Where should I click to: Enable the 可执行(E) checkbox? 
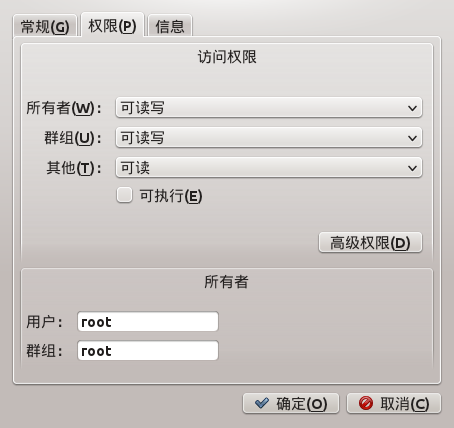pyautogui.click(x=124, y=195)
